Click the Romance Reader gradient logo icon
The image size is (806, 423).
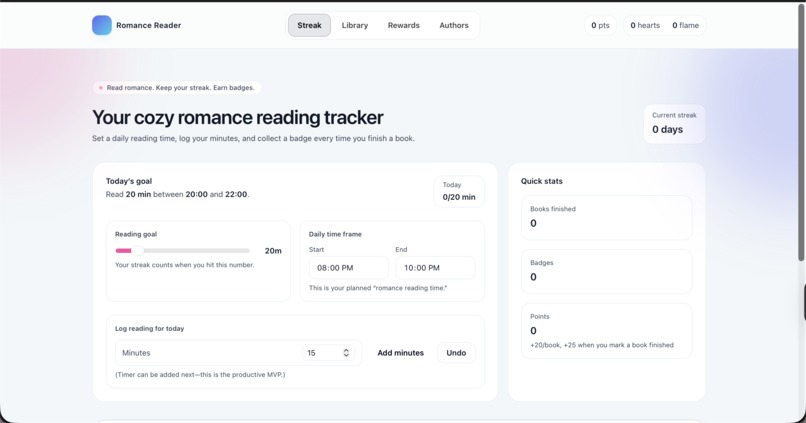coord(102,25)
